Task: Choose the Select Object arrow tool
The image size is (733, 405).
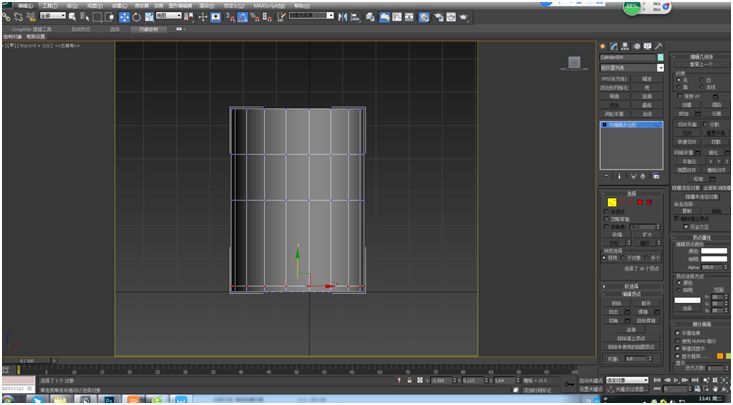Action: pyautogui.click(x=72, y=17)
